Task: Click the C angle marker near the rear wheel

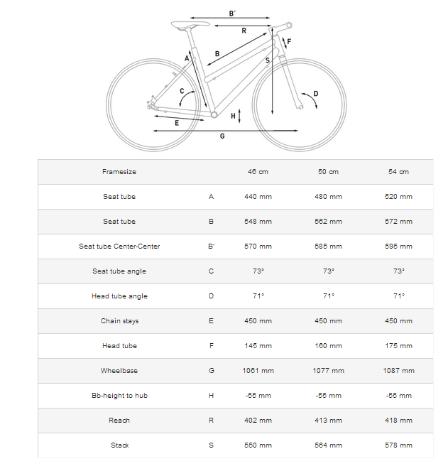Action: [182, 91]
